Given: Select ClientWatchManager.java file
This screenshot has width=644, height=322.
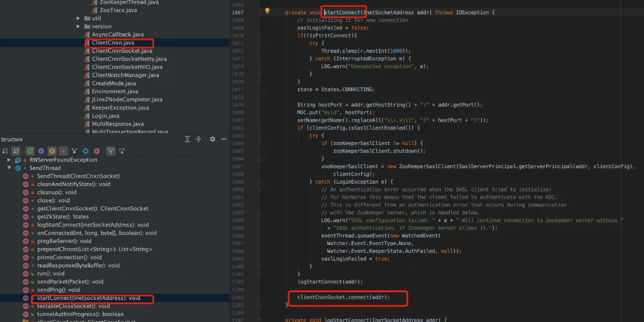Looking at the screenshot, I should point(125,75).
